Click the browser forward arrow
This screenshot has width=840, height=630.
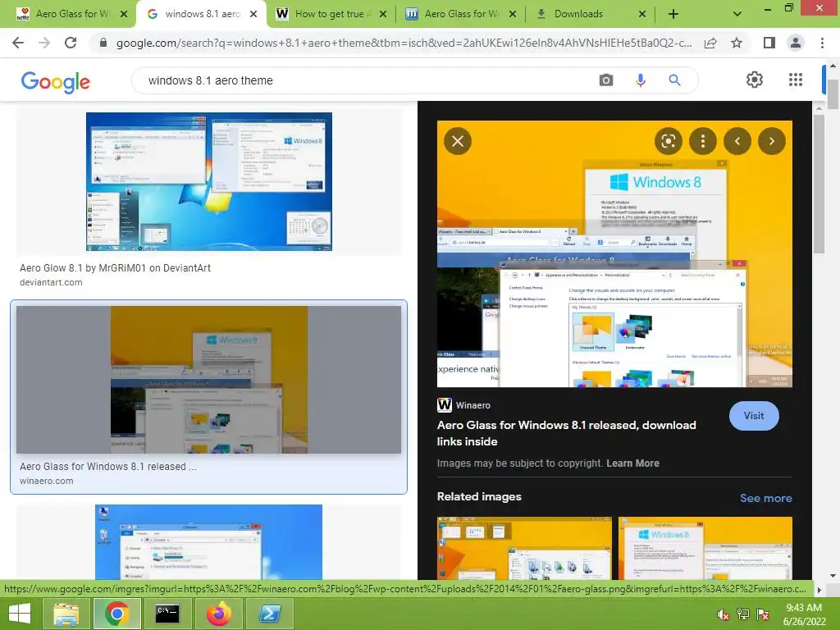[x=44, y=43]
